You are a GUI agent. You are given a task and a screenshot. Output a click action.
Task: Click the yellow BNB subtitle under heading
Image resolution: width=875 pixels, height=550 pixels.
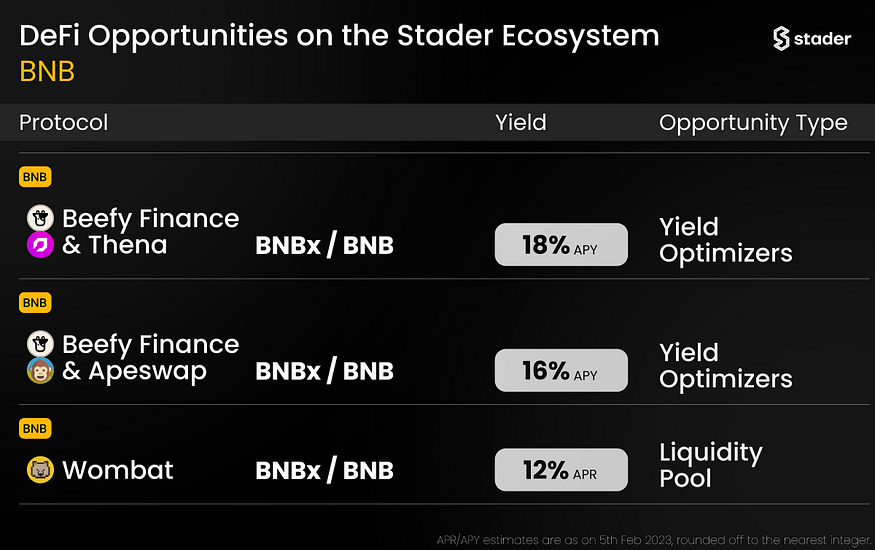click(47, 72)
